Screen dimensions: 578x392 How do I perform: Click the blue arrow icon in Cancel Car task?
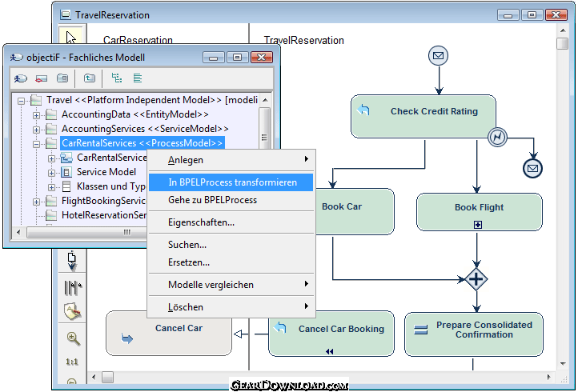point(127,338)
